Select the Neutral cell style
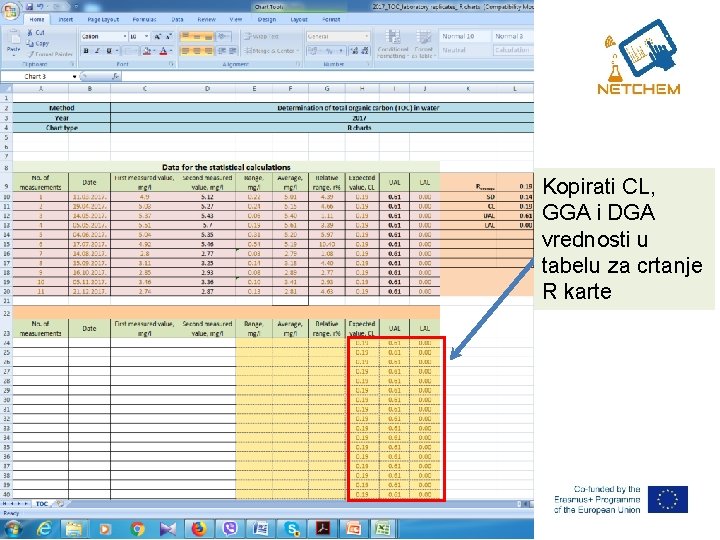Viewport: 720px width, 540px height. (x=464, y=50)
